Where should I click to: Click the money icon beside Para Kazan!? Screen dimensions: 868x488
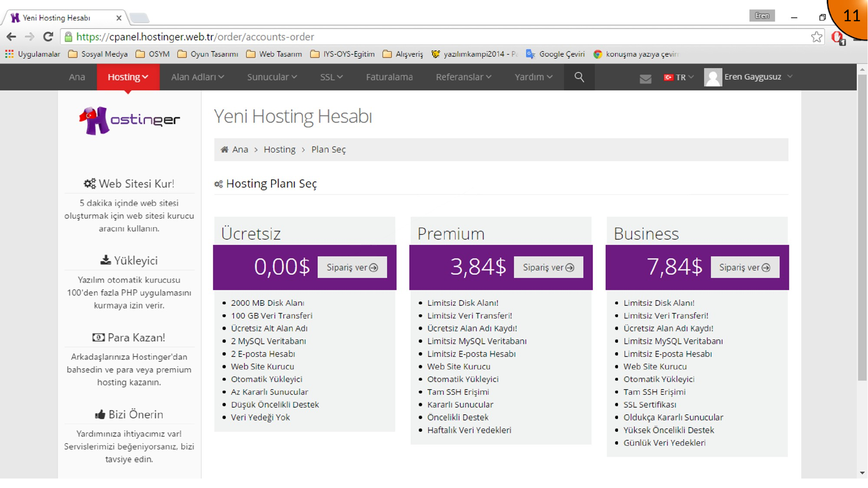coord(99,338)
